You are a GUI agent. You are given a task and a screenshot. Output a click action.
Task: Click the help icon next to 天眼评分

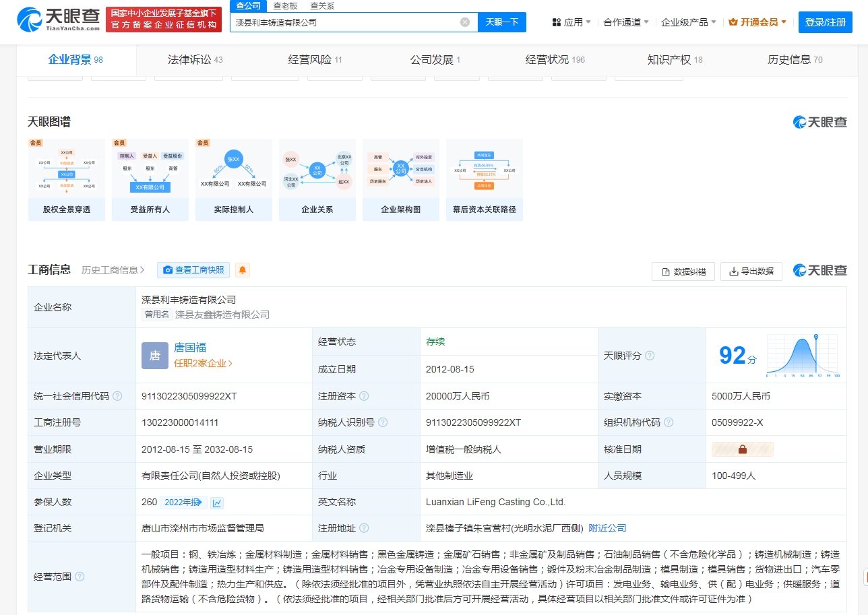[650, 355]
